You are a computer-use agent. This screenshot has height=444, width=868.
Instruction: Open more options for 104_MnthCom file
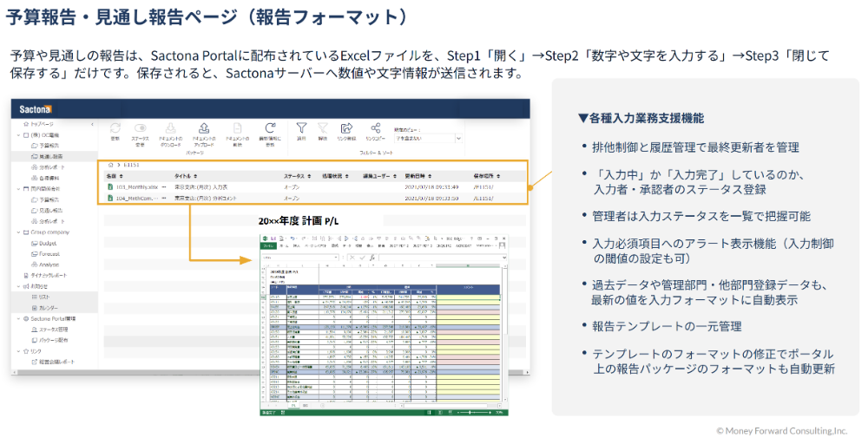(164, 198)
